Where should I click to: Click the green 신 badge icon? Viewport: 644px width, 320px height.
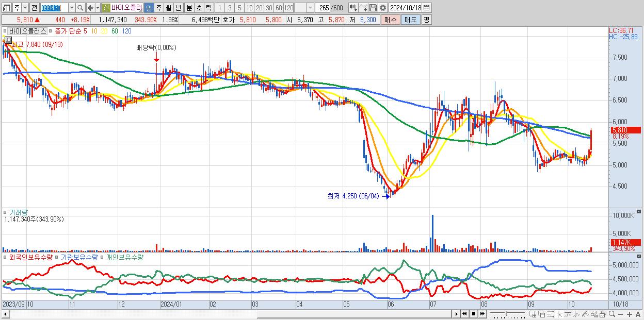(105, 8)
